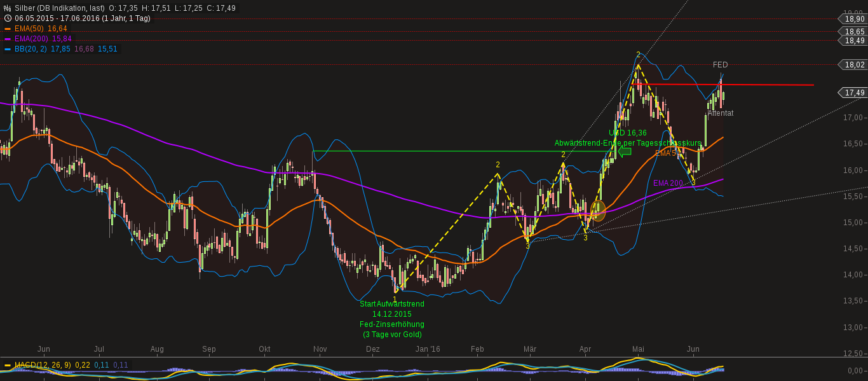The height and width of the screenshot is (381, 868).
Task: Click the yellow MACD legend icon at bottom
Action: tap(8, 366)
